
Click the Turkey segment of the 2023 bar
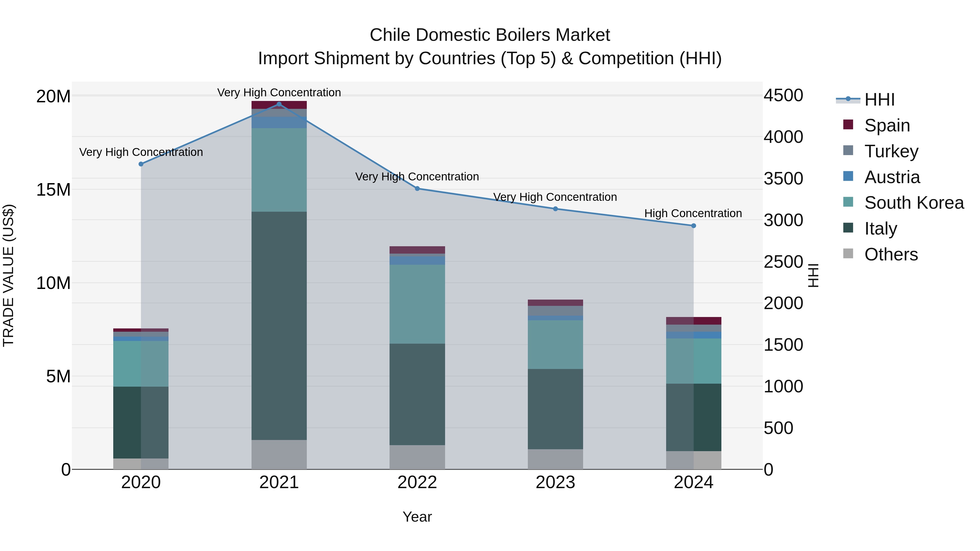tap(555, 311)
